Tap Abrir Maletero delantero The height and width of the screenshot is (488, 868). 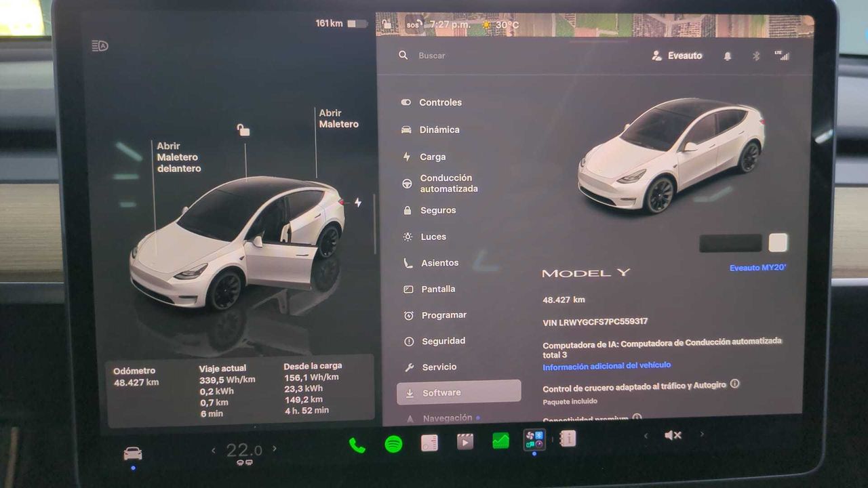pos(179,157)
